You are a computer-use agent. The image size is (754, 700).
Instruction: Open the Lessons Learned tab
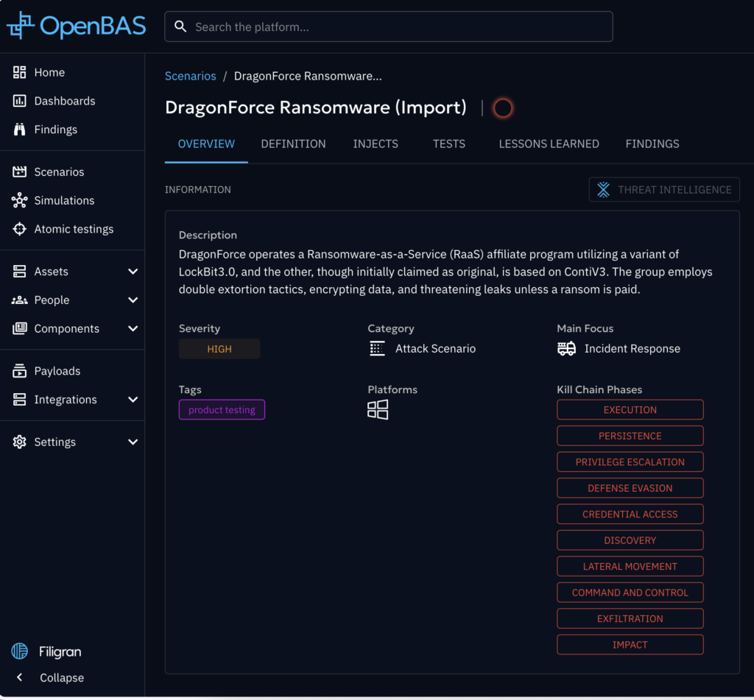pyautogui.click(x=549, y=144)
